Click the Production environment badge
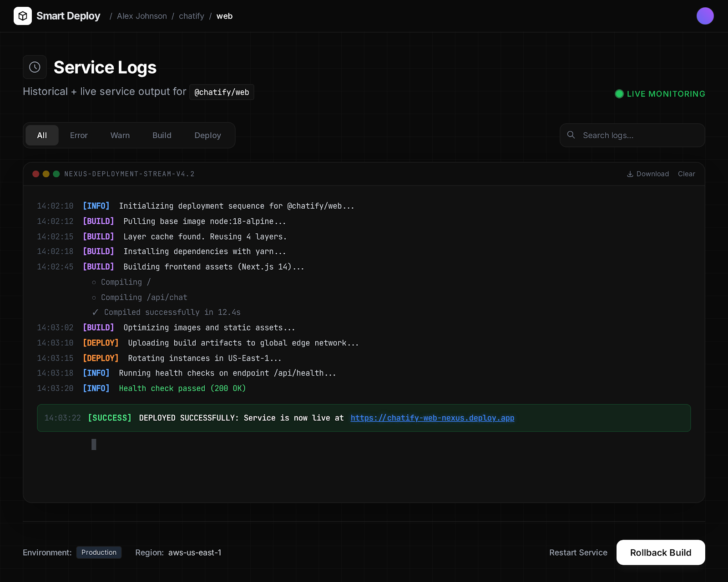Image resolution: width=728 pixels, height=582 pixels. (99, 552)
